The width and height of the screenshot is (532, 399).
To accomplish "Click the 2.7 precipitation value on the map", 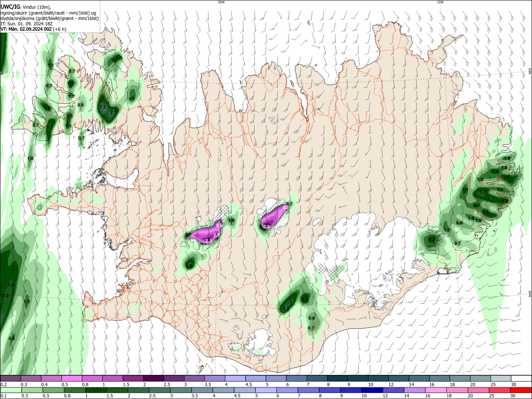I will pos(113,112).
